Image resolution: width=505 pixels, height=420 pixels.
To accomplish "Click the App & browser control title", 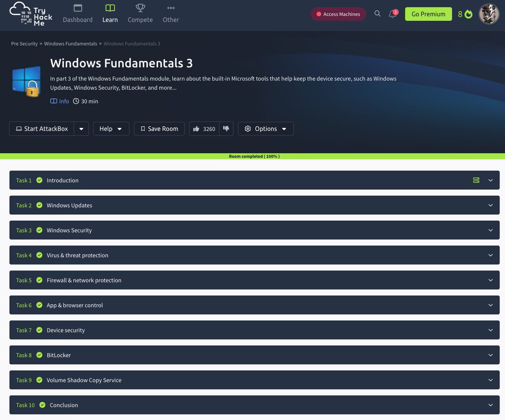I will [x=75, y=305].
